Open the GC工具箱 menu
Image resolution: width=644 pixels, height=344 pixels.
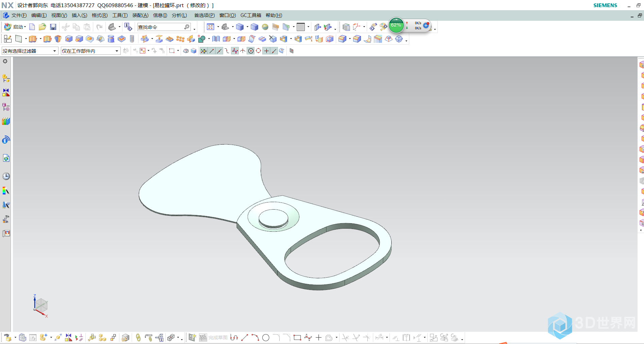[251, 15]
